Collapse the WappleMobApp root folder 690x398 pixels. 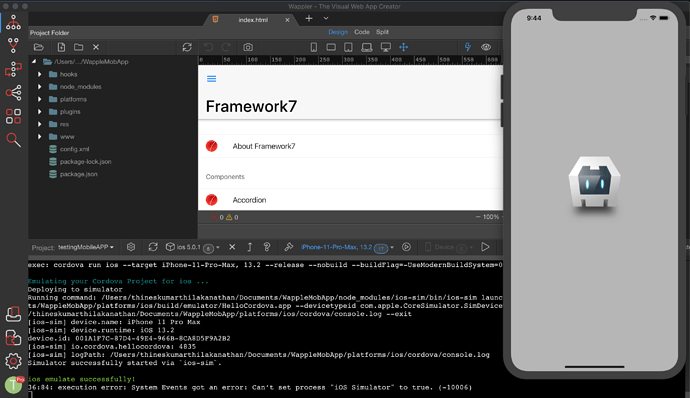click(34, 62)
